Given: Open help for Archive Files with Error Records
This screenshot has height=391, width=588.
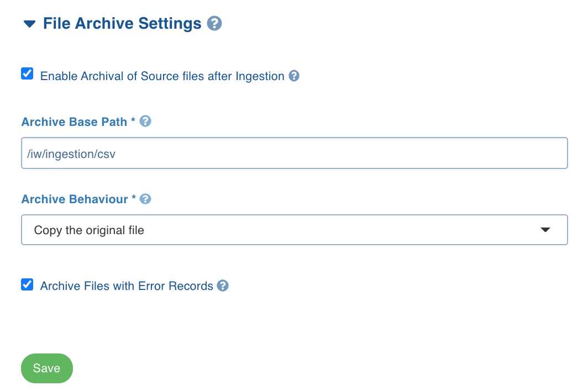Looking at the screenshot, I should (223, 286).
